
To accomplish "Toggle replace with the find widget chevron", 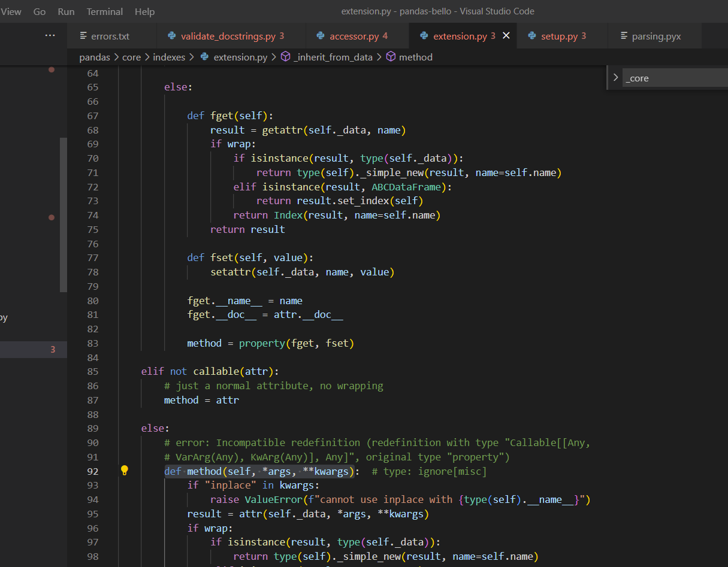I will pyautogui.click(x=615, y=78).
